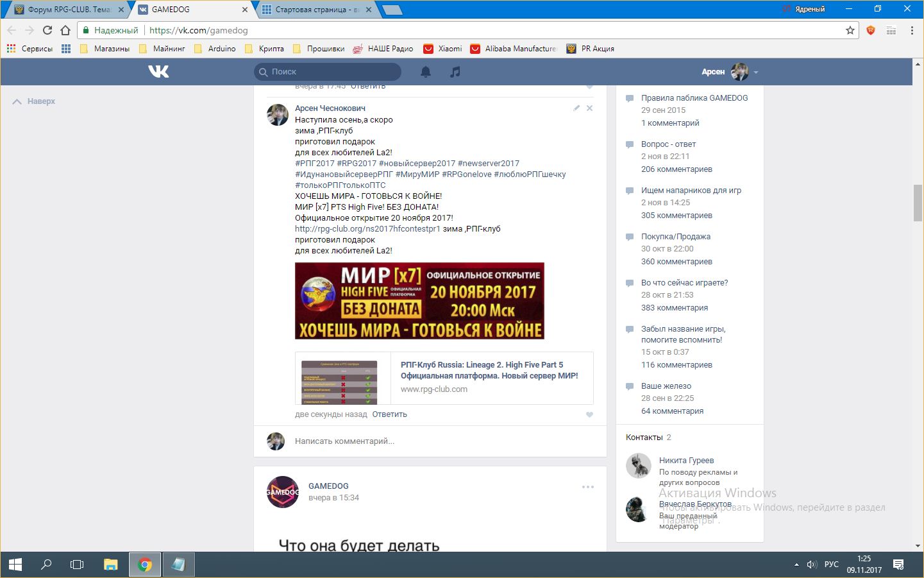
Task: Click the Наверх button
Action: click(x=34, y=101)
